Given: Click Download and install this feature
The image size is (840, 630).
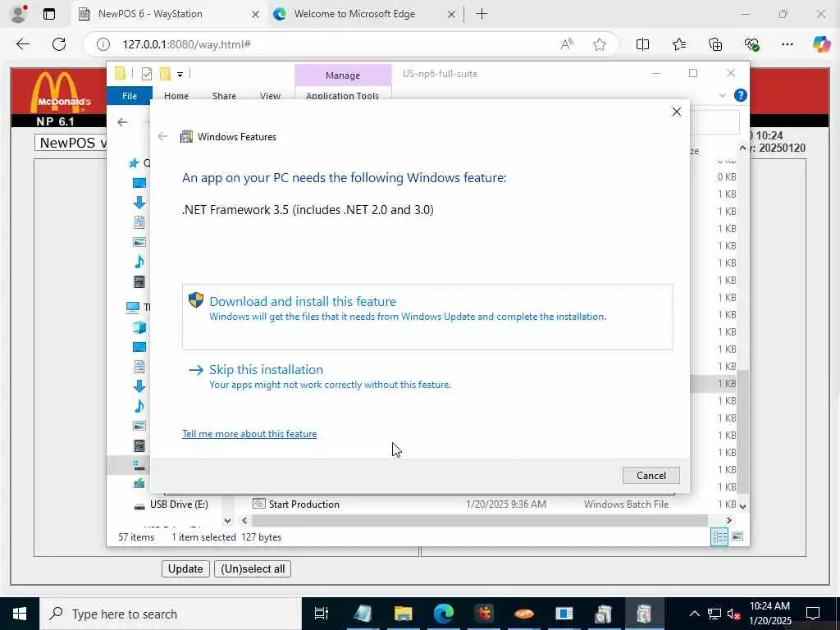Looking at the screenshot, I should coord(427,317).
